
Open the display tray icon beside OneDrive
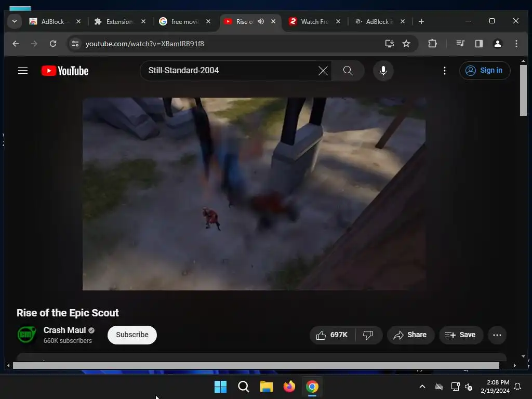point(455,387)
